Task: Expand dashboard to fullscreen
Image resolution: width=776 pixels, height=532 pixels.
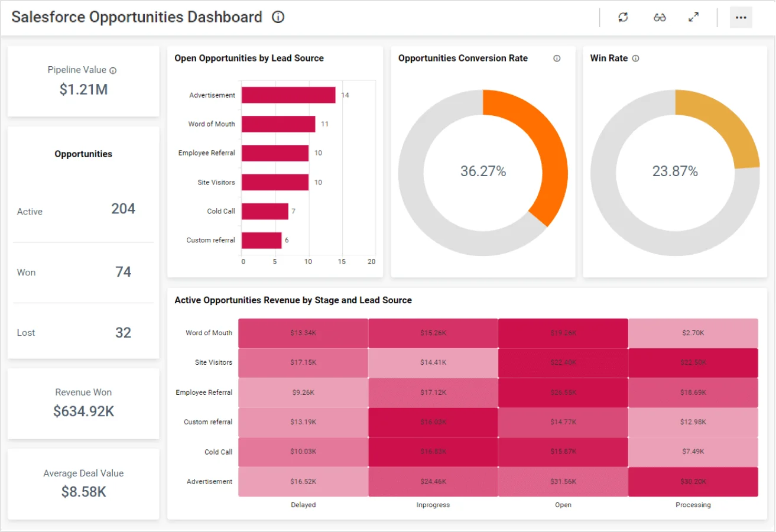Action: pyautogui.click(x=694, y=17)
